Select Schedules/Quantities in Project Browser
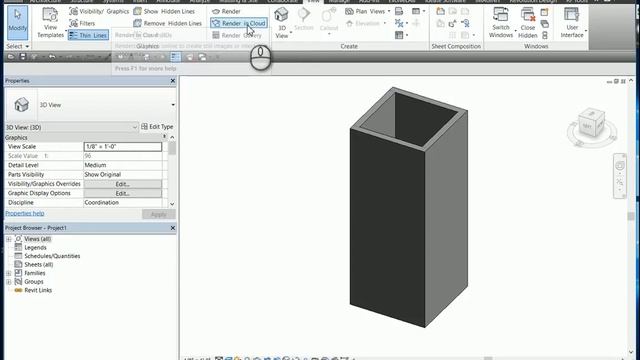The height and width of the screenshot is (360, 640). [52, 256]
